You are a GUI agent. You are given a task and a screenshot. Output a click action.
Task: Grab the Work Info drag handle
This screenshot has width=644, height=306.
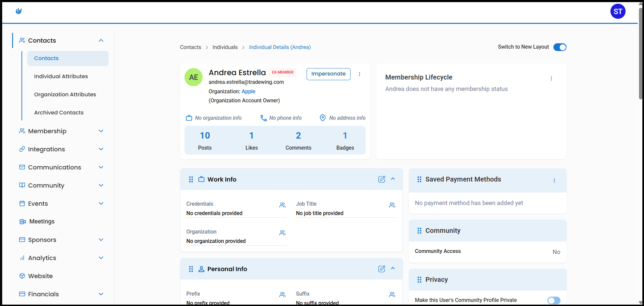[191, 180]
